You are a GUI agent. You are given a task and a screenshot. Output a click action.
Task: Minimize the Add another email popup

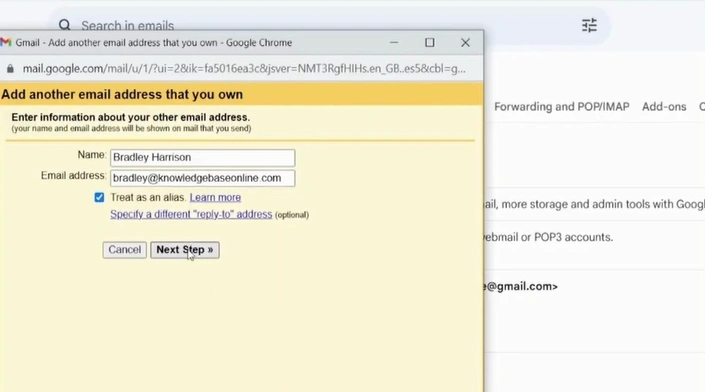(x=394, y=43)
